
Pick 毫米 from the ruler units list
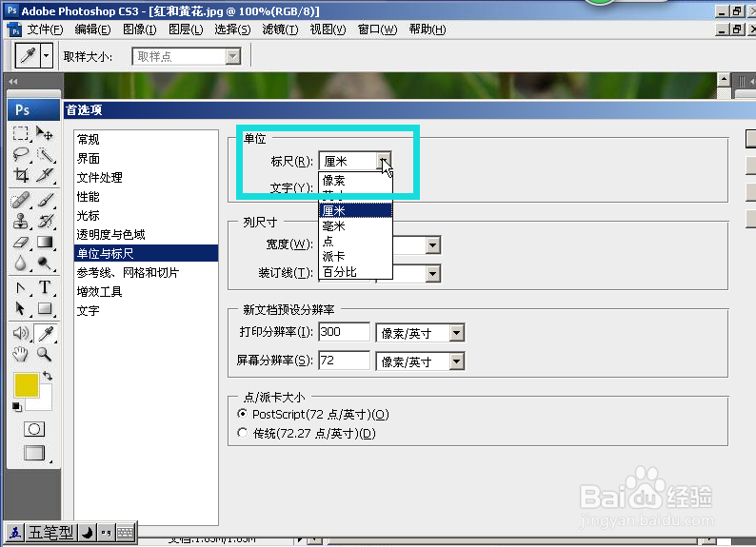[x=355, y=225]
